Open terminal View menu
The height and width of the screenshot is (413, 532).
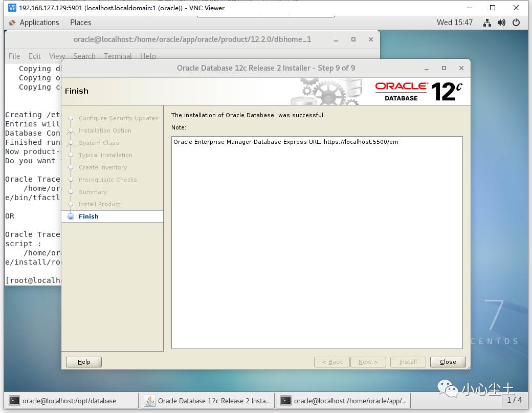57,56
